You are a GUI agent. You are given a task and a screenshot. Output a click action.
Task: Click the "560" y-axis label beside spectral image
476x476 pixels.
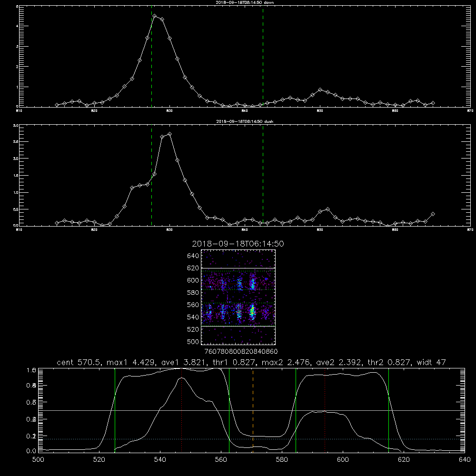pos(193,305)
